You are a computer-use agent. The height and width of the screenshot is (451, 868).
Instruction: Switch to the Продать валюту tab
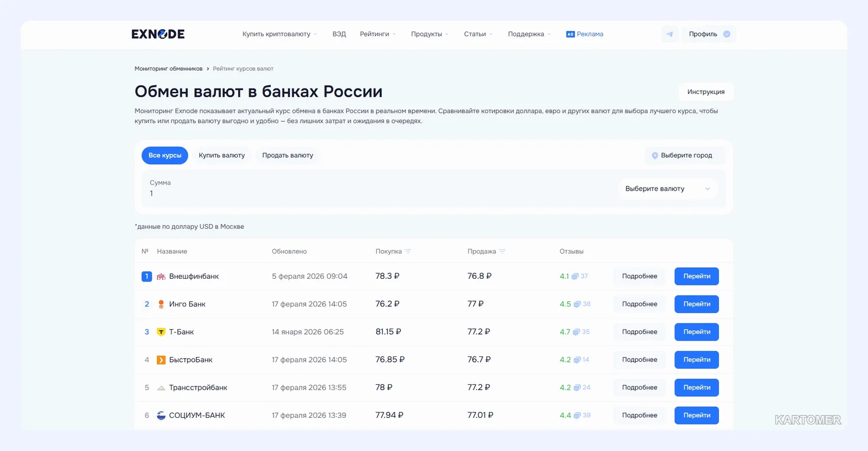pos(288,155)
